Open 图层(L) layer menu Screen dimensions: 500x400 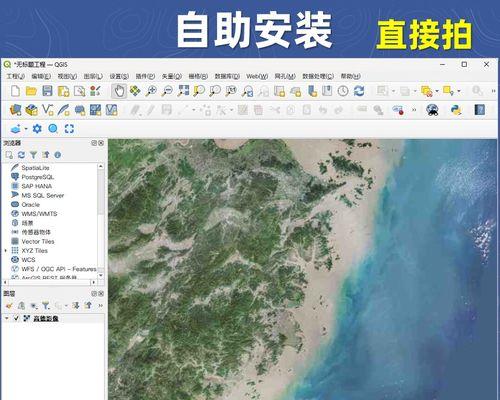point(93,76)
